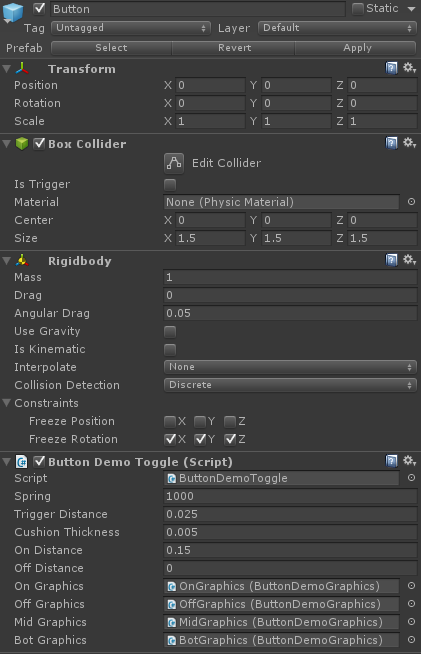Toggle Button Demo Toggle script enabled checkbox
Screen dimensions: 421x654
click(39, 462)
